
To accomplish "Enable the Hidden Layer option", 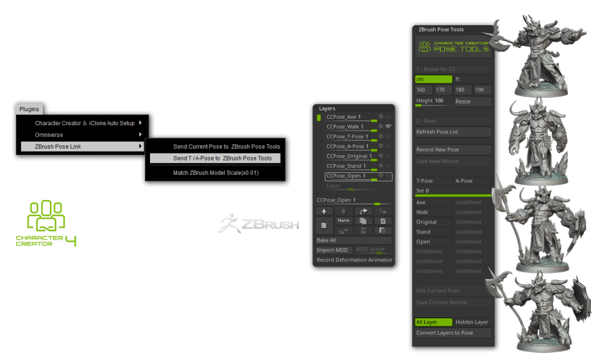I will pos(473,322).
